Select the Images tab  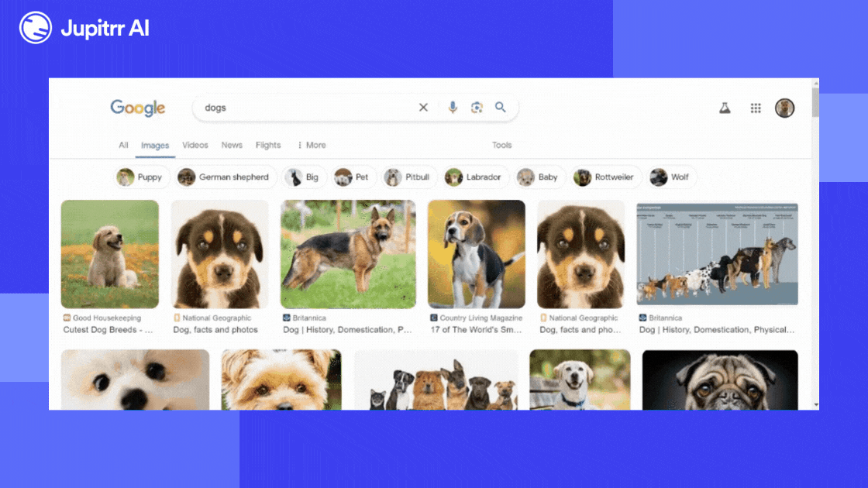click(155, 146)
